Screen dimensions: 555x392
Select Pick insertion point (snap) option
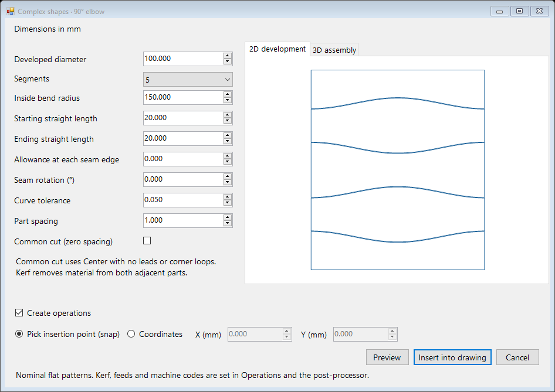(x=19, y=333)
